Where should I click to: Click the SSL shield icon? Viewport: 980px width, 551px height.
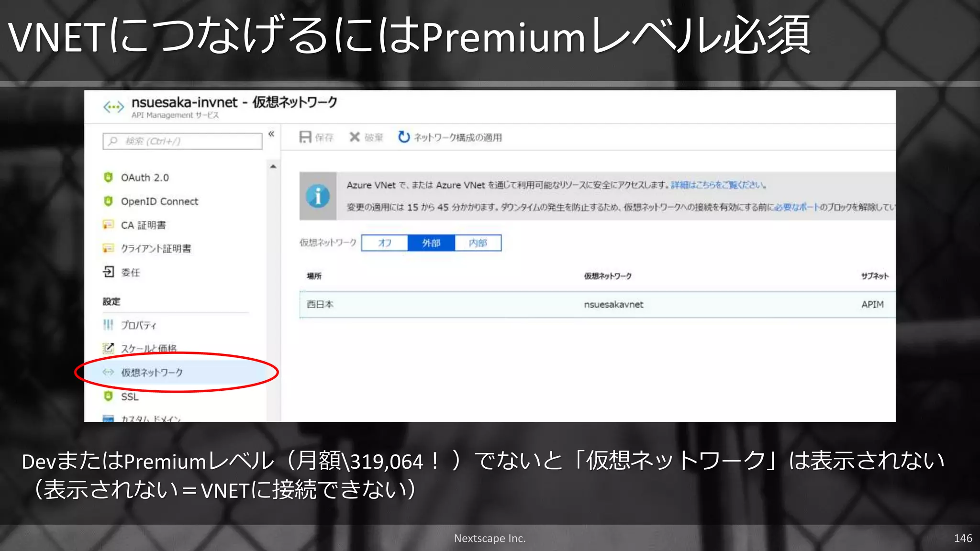coord(109,397)
